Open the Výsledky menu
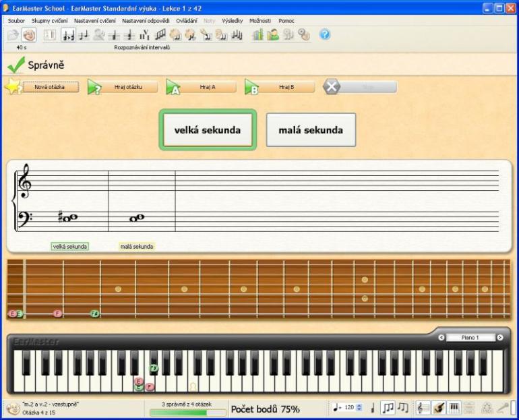The height and width of the screenshot is (420, 519). point(233,20)
